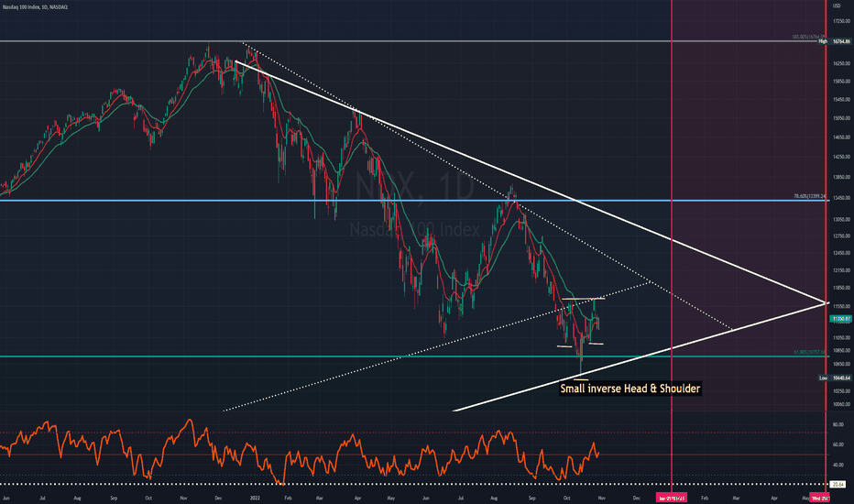This screenshot has width=854, height=504.
Task: Click the pink date marker near May on time axis
Action: [820, 498]
